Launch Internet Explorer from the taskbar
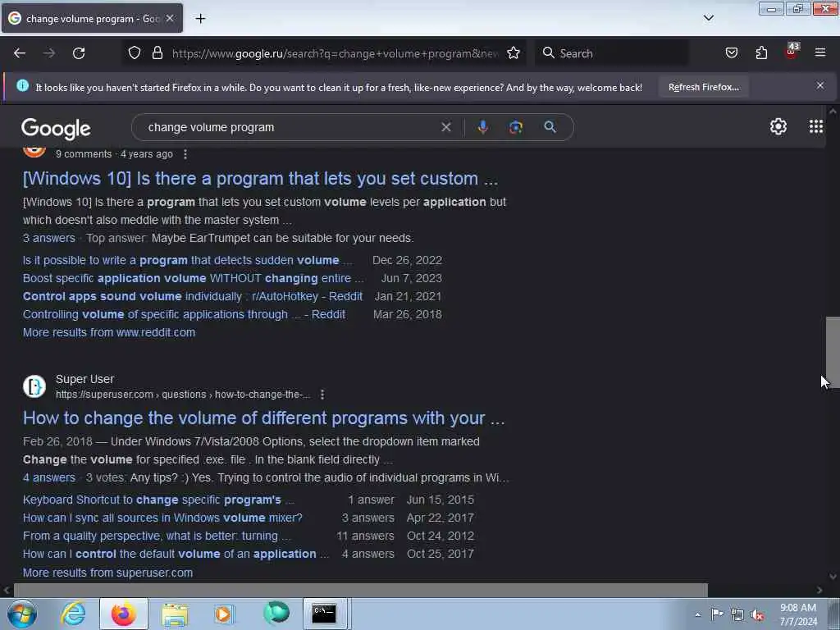The height and width of the screenshot is (630, 840). [73, 614]
